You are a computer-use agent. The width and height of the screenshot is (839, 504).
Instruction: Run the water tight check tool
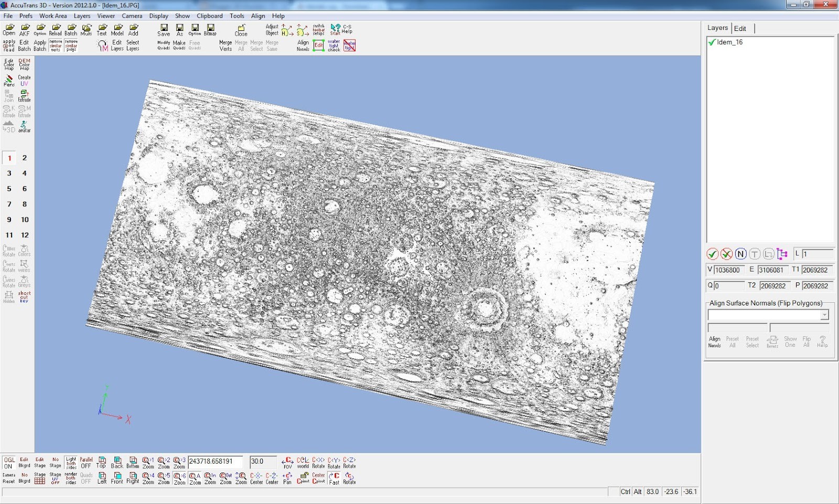(x=334, y=46)
